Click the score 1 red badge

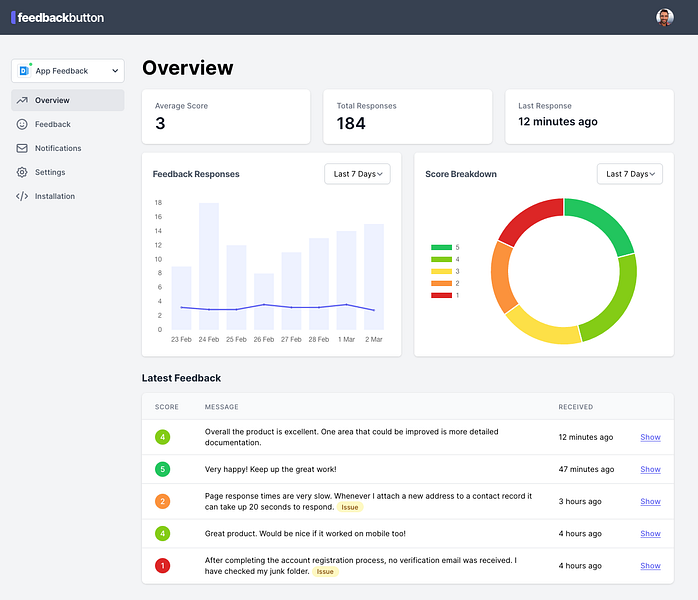click(162, 566)
